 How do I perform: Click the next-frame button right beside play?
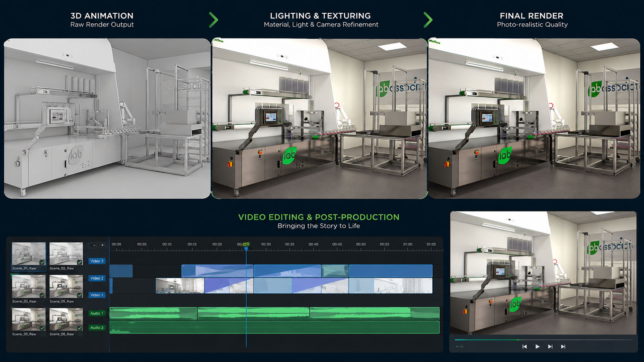550,347
